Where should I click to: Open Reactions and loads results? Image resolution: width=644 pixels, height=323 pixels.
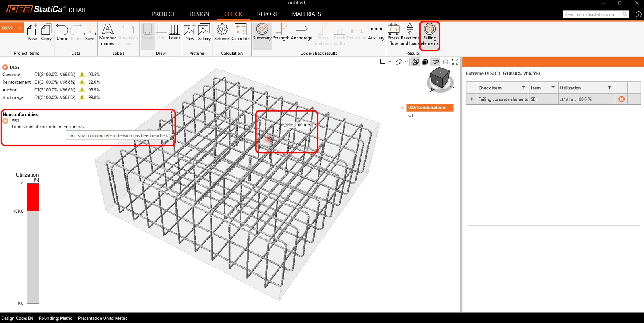410,35
